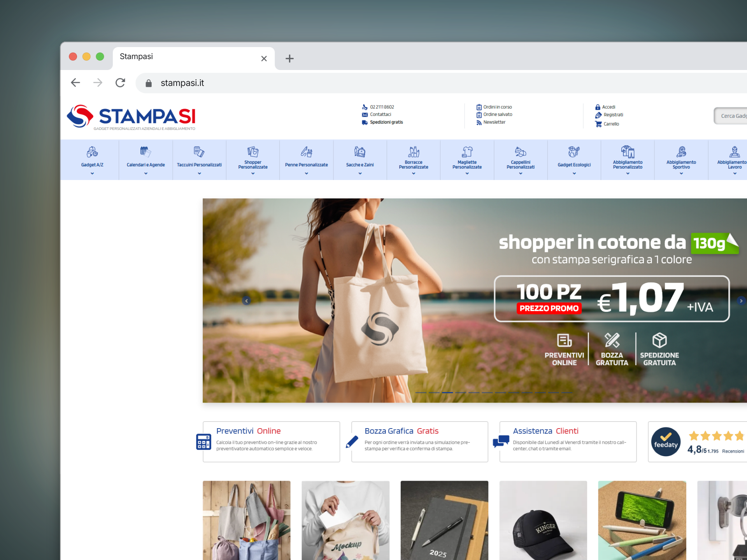This screenshot has width=747, height=560.
Task: Close the Stampasi browser tab
Action: pyautogui.click(x=264, y=59)
